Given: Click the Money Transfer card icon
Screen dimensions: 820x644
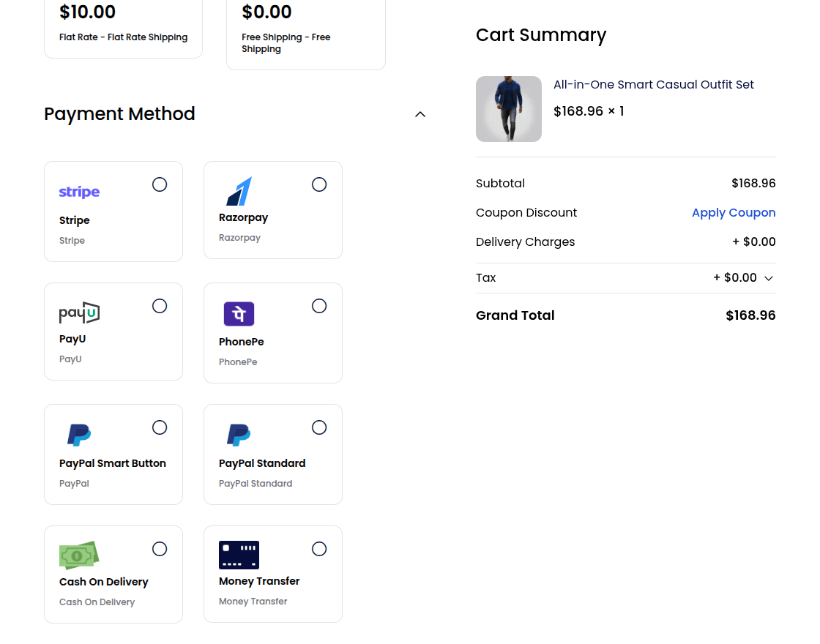Looking at the screenshot, I should 239,555.
